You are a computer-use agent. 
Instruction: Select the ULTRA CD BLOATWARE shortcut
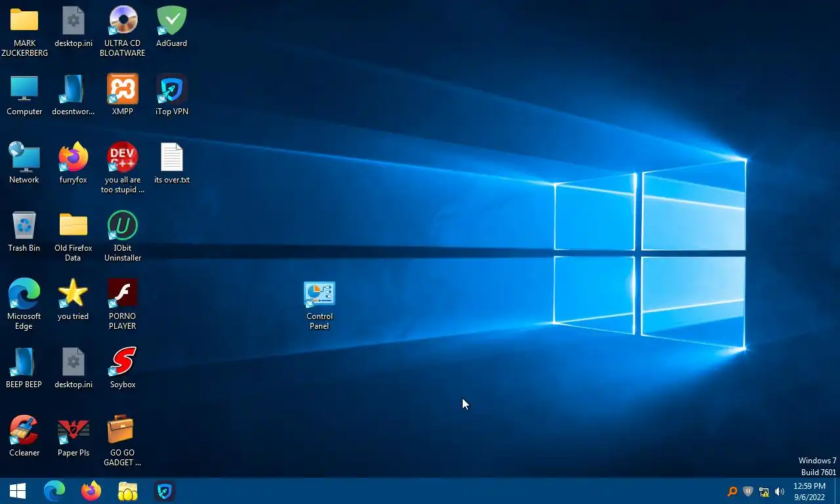(x=123, y=21)
